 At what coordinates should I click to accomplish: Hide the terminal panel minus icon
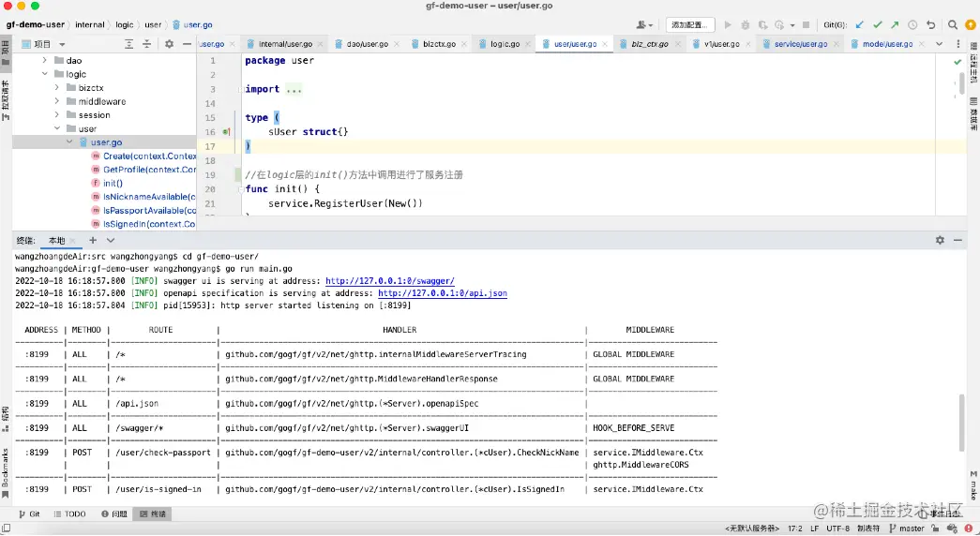coord(957,240)
